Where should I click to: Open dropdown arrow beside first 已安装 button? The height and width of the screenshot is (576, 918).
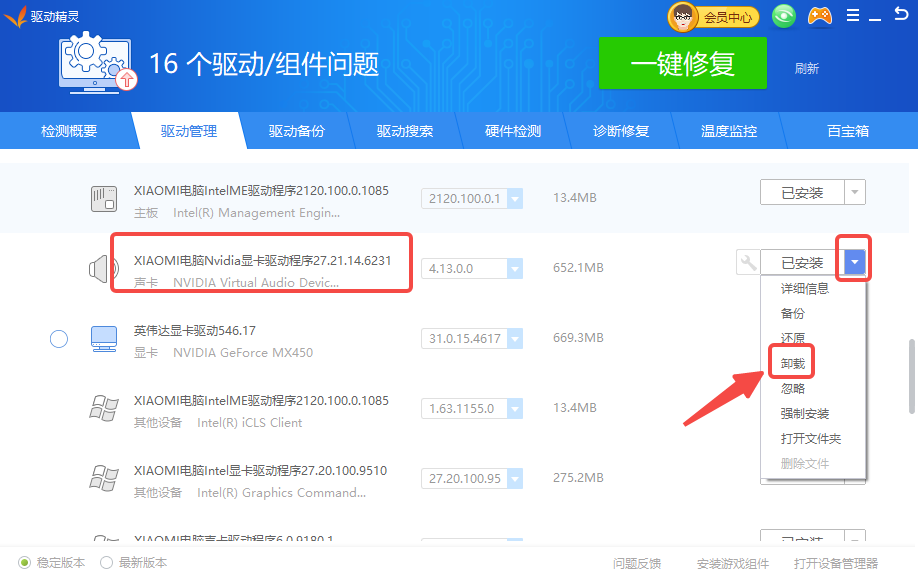pos(854,193)
